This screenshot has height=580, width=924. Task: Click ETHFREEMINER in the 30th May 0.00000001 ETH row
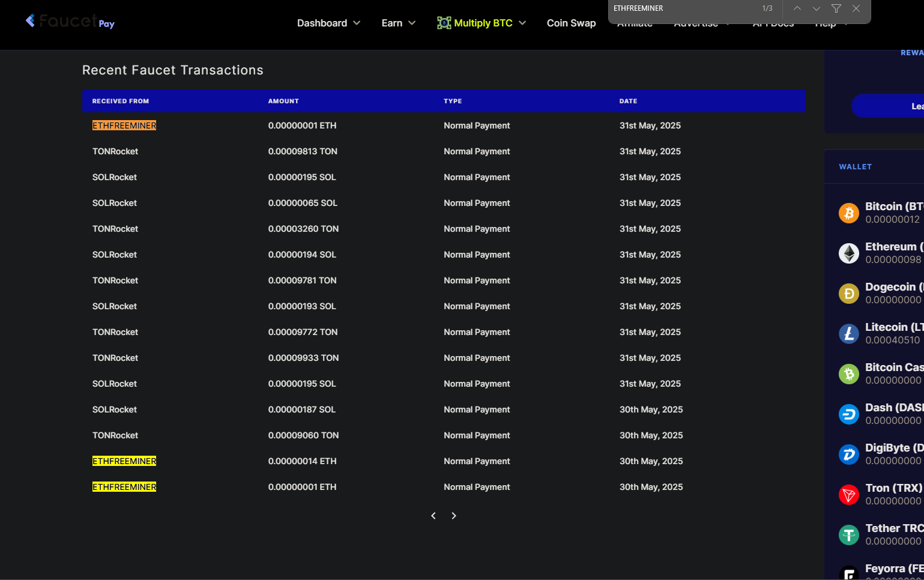124,487
